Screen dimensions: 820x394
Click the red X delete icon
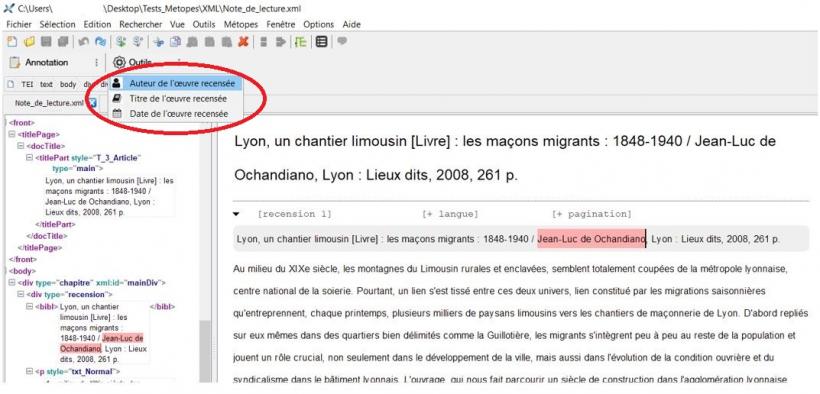(243, 42)
